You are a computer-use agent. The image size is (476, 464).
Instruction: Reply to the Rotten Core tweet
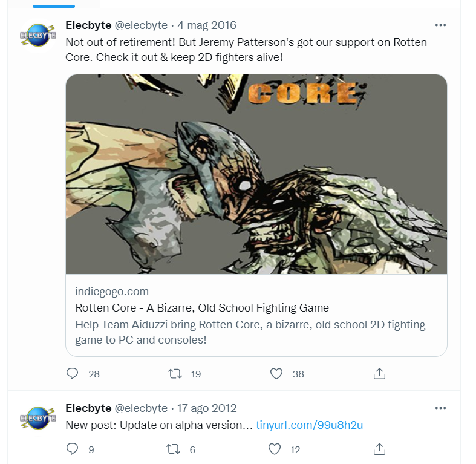coord(73,374)
